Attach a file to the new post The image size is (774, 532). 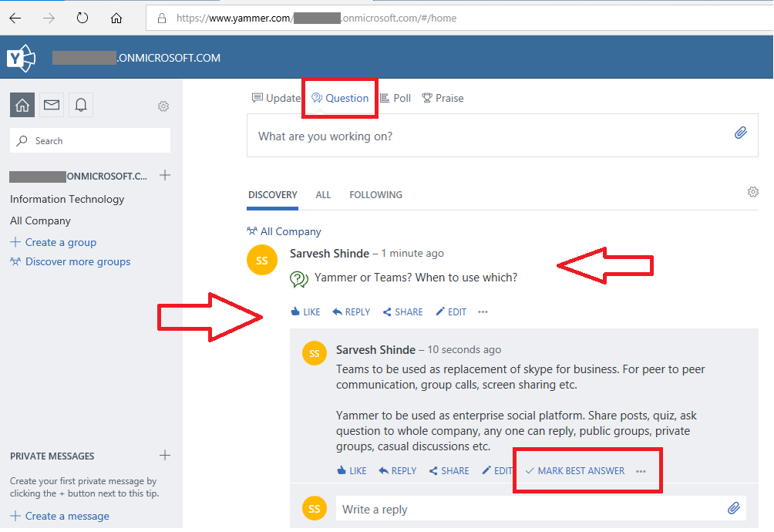[x=740, y=133]
